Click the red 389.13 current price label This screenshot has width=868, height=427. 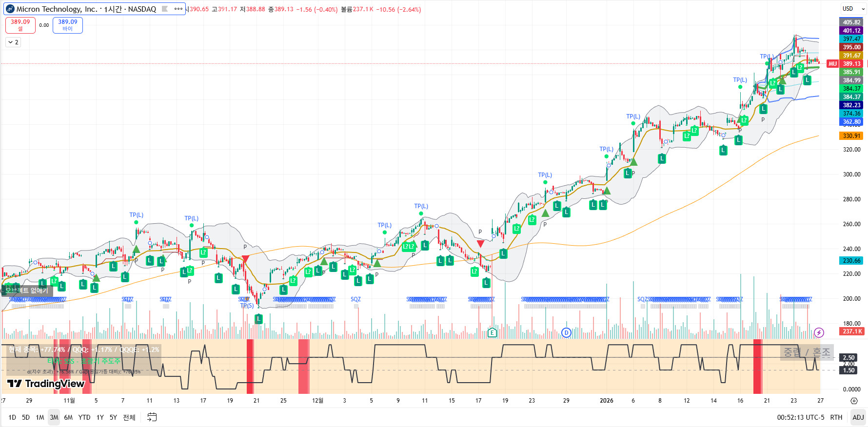point(851,64)
